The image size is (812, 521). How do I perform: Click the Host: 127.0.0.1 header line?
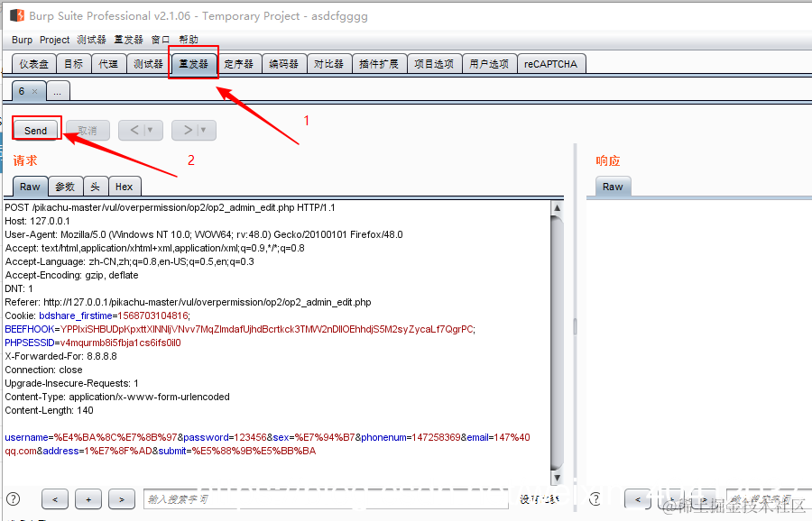37,221
